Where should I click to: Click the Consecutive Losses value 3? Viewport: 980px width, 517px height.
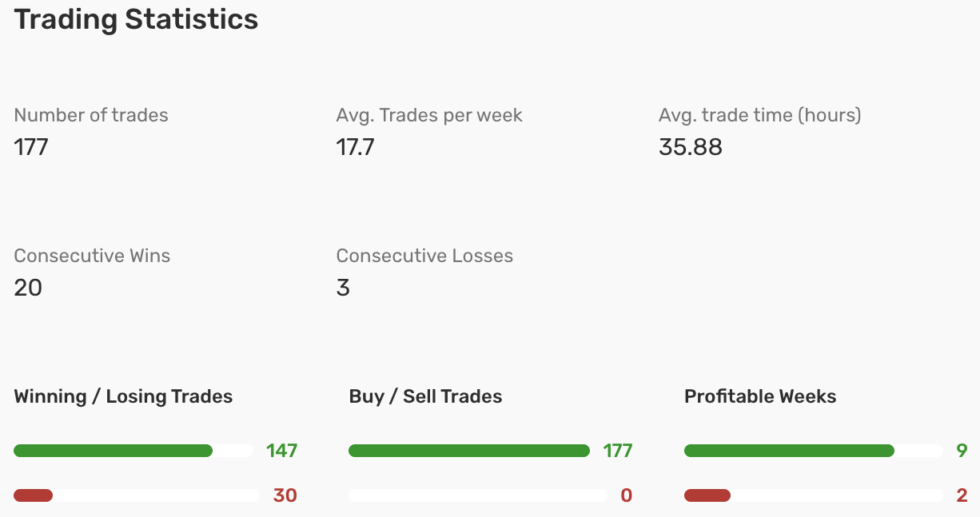[x=343, y=288]
